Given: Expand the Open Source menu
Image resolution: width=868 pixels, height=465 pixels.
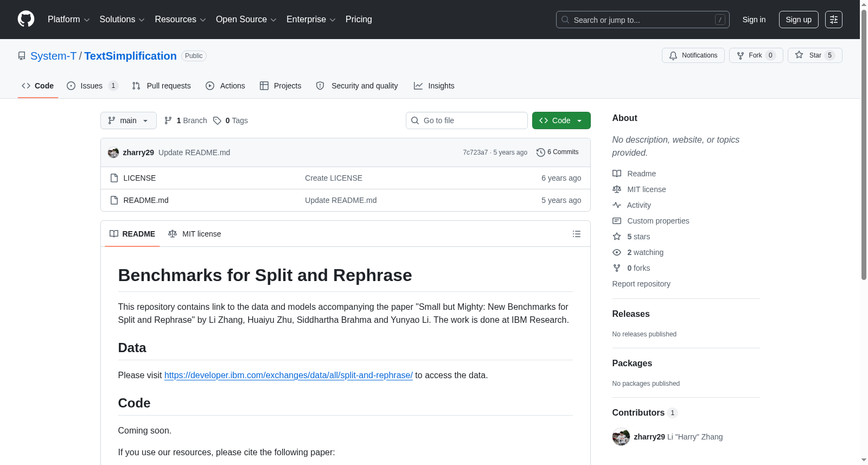Looking at the screenshot, I should [x=246, y=20].
